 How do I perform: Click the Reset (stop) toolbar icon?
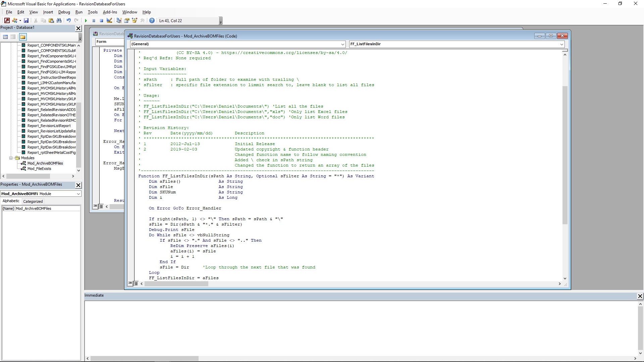click(x=101, y=21)
